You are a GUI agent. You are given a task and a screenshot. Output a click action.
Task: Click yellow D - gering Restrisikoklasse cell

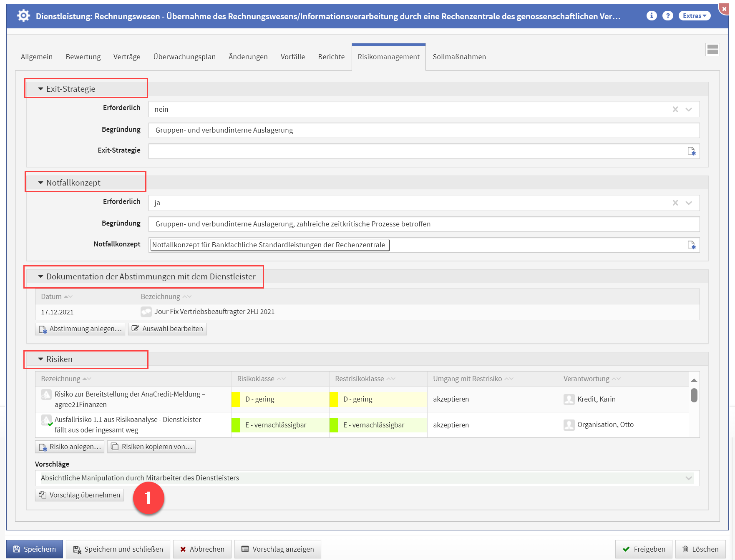click(x=378, y=399)
